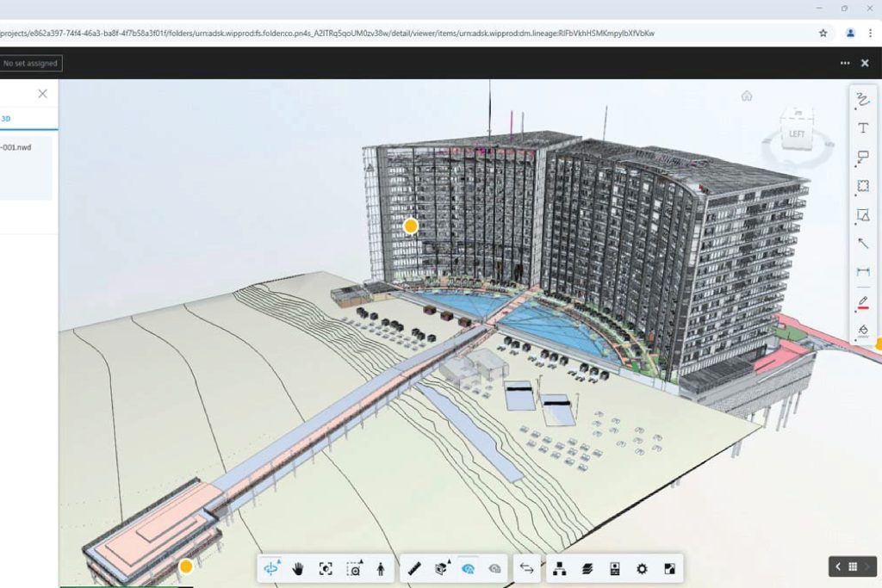
Task: Select the Pan hand tool
Action: point(298,568)
